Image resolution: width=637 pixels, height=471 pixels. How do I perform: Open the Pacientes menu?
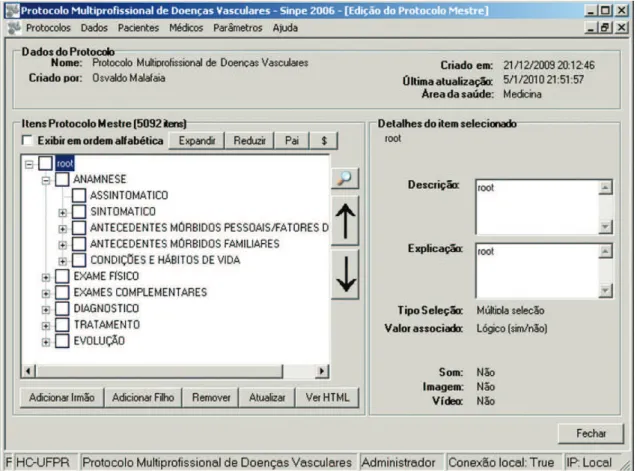(x=139, y=28)
